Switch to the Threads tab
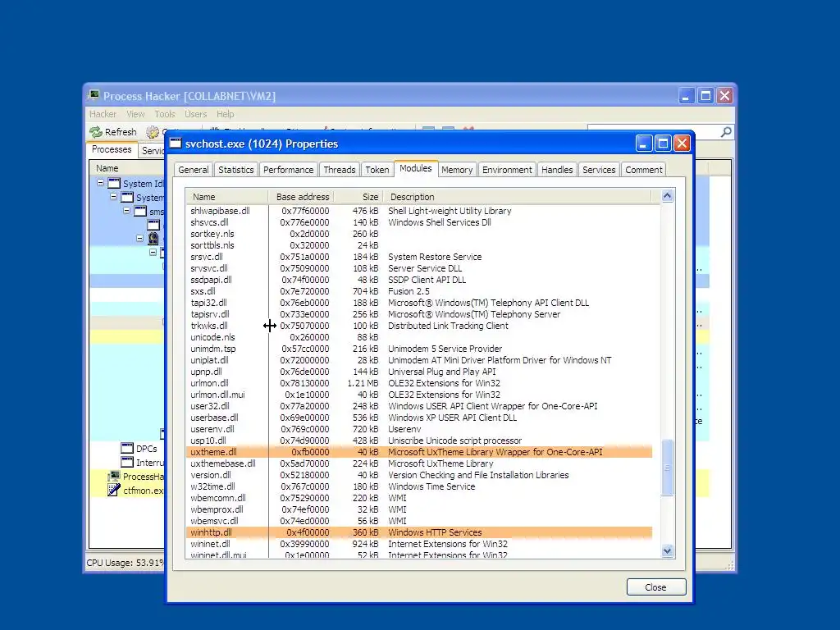840x630 pixels. point(340,170)
